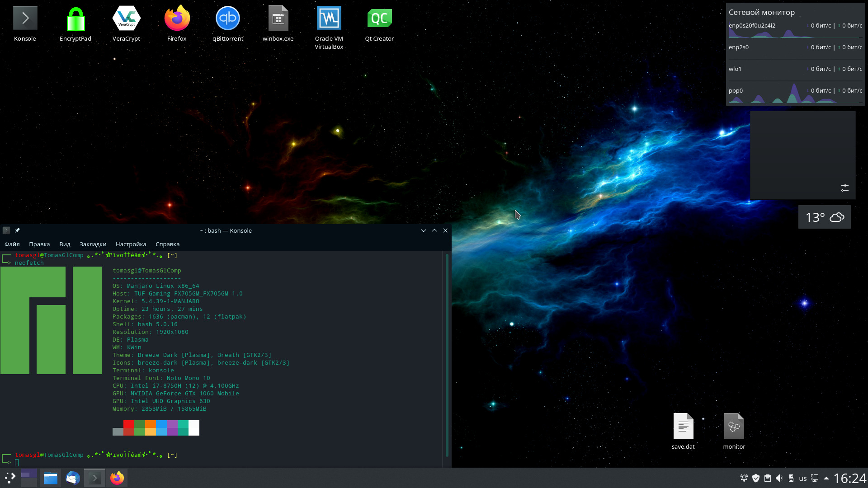The width and height of the screenshot is (868, 488).
Task: Open the VeraCrypt desktop icon
Action: pyautogui.click(x=126, y=19)
